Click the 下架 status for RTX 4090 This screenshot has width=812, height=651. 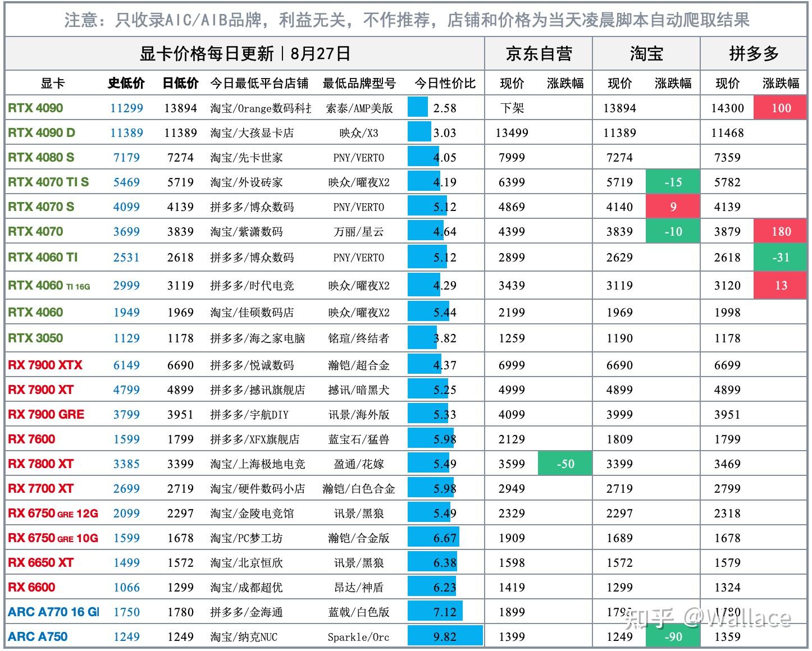click(512, 108)
